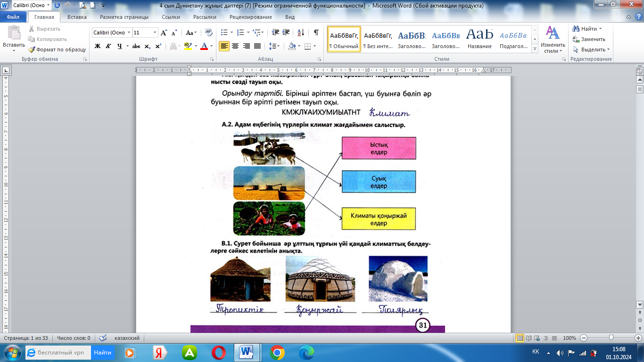The width and height of the screenshot is (644, 362).
Task: Click the 100% zoom level button
Action: pyautogui.click(x=570, y=338)
